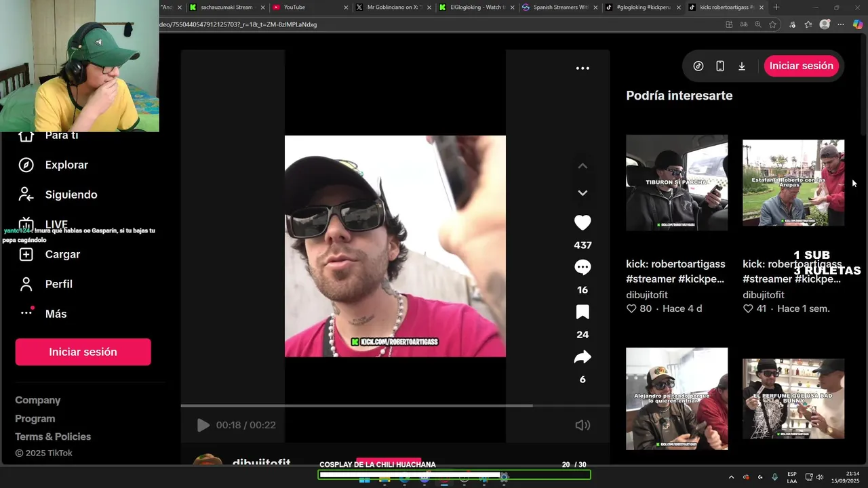Click the ESP LAA language indicator
868x488 pixels.
(792, 477)
